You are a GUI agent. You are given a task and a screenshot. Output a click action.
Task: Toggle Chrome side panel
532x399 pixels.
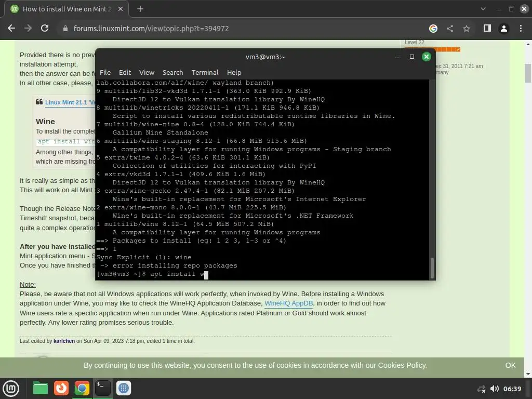tap(487, 29)
